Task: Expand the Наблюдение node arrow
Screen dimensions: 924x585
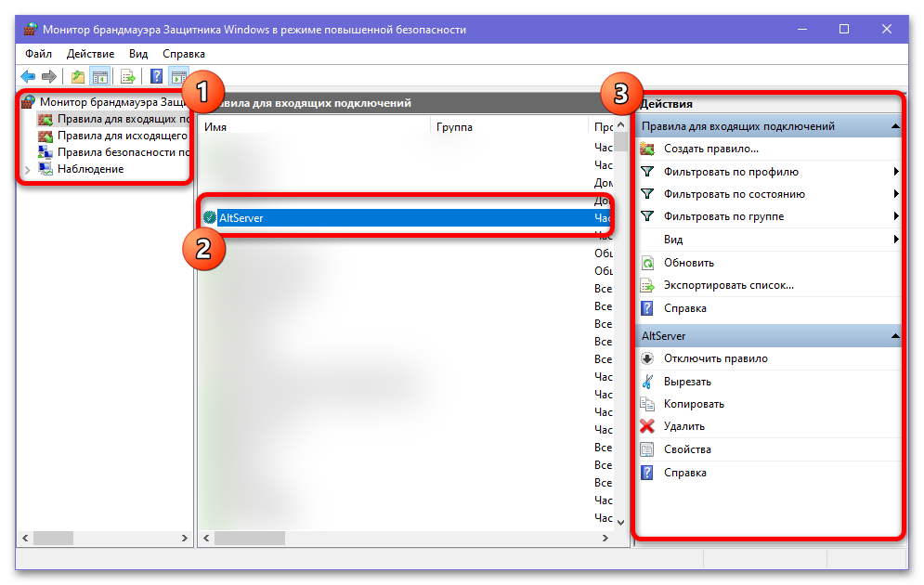Action: click(x=27, y=170)
